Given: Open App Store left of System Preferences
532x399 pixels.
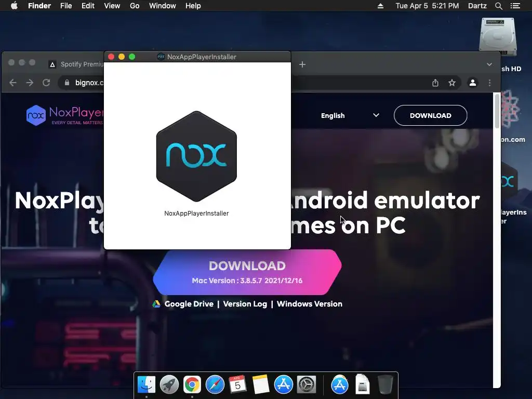Looking at the screenshot, I should (x=283, y=385).
